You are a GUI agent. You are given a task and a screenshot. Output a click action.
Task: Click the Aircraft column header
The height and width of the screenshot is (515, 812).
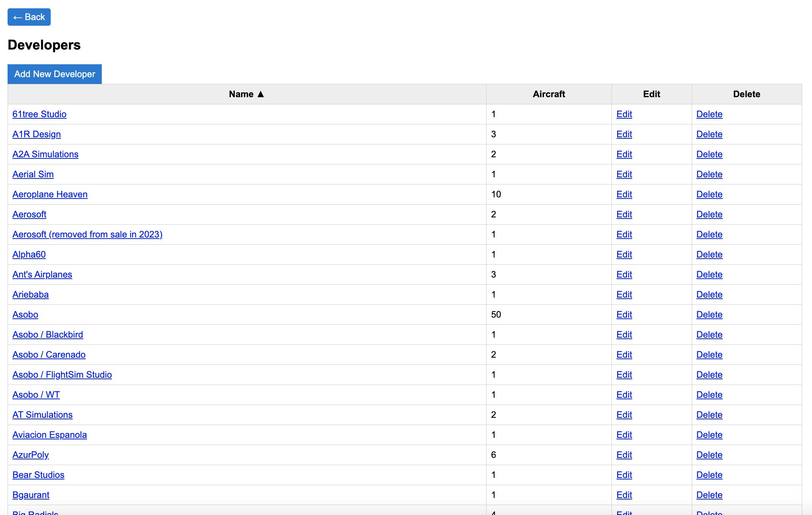(549, 94)
